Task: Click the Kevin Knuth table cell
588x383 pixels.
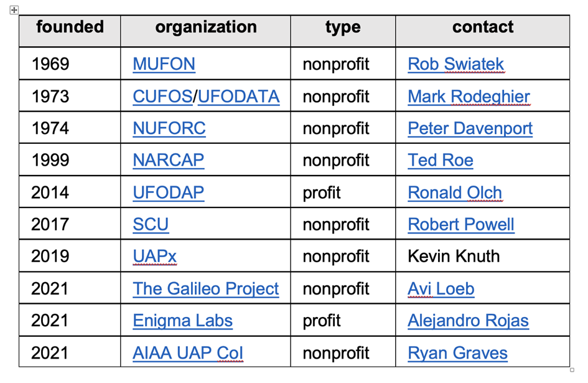Action: point(482,256)
